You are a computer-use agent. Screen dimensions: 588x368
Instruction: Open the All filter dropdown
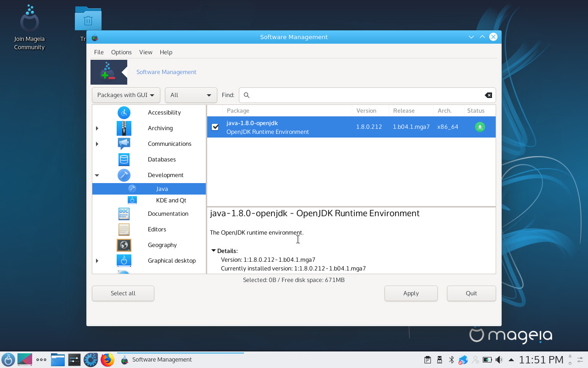pyautogui.click(x=191, y=95)
